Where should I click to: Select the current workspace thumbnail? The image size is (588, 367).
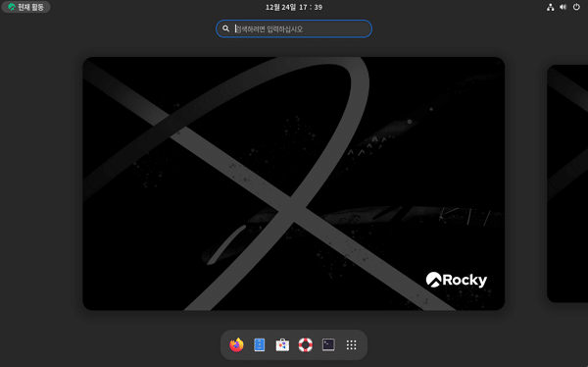[x=294, y=183]
